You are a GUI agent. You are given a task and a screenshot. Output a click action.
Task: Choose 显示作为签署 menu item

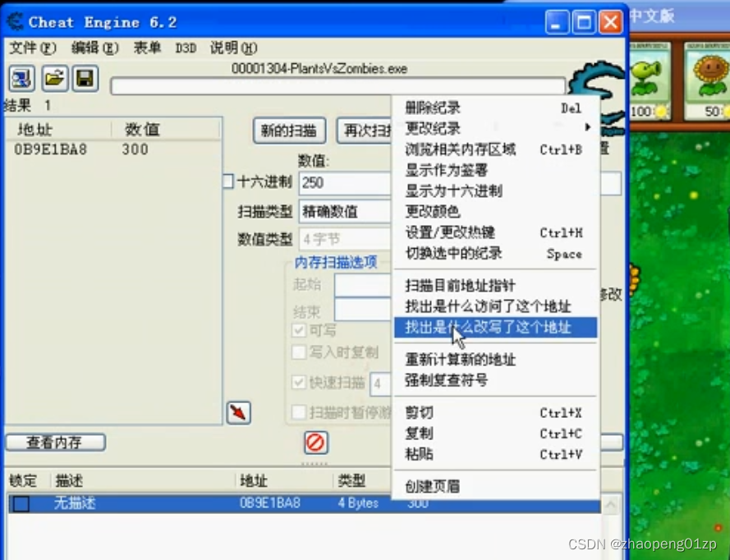(495, 170)
